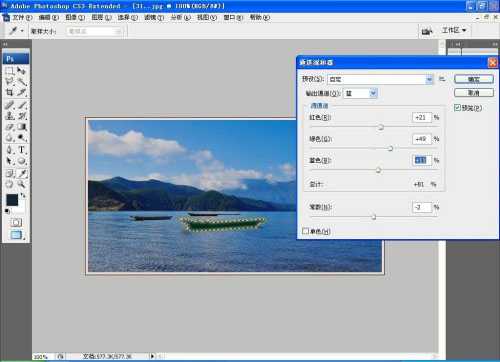The width and height of the screenshot is (500, 362).
Task: Select the Clone Stamp tool
Action: [10, 116]
